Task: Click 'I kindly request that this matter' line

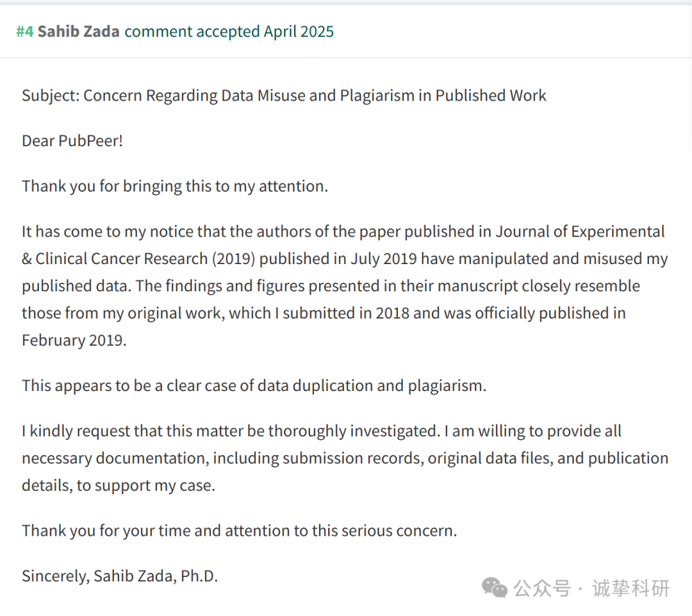Action: coord(322,431)
